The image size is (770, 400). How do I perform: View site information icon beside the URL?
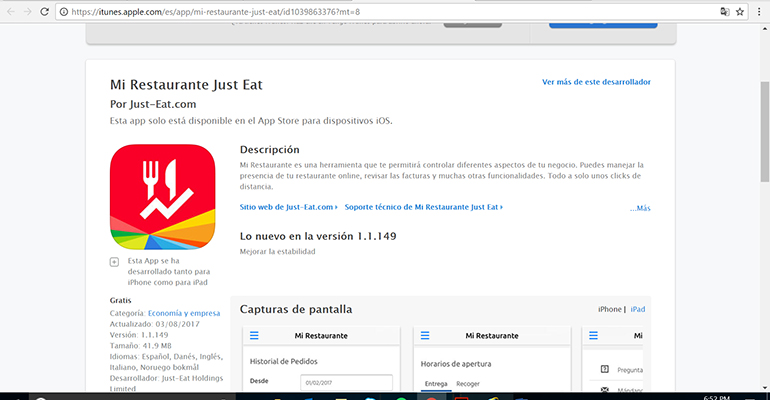point(64,12)
